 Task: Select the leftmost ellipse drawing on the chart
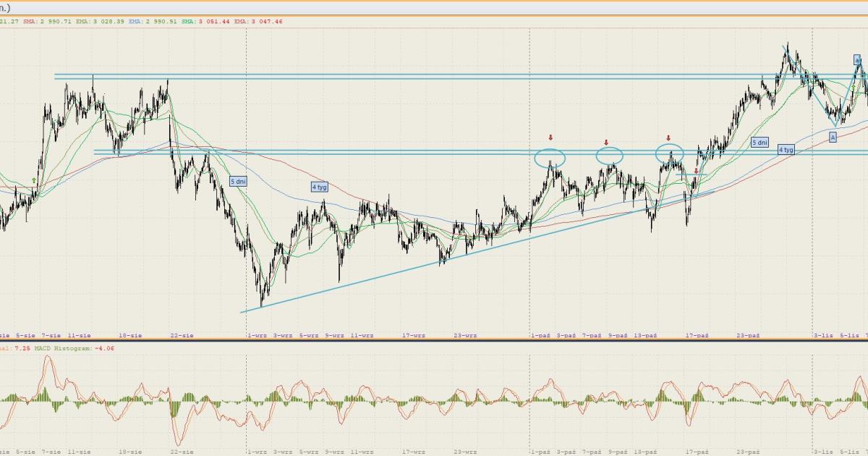(550, 156)
